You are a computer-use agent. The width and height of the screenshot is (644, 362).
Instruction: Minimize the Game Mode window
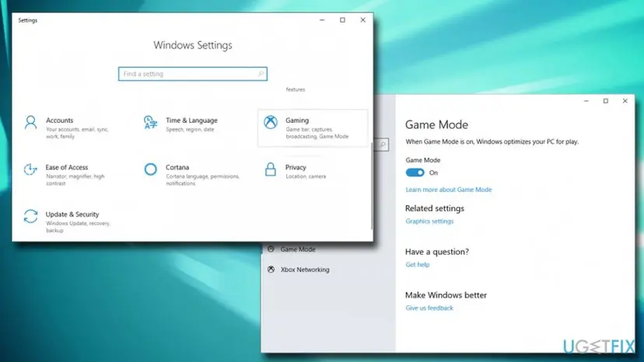pos(586,101)
